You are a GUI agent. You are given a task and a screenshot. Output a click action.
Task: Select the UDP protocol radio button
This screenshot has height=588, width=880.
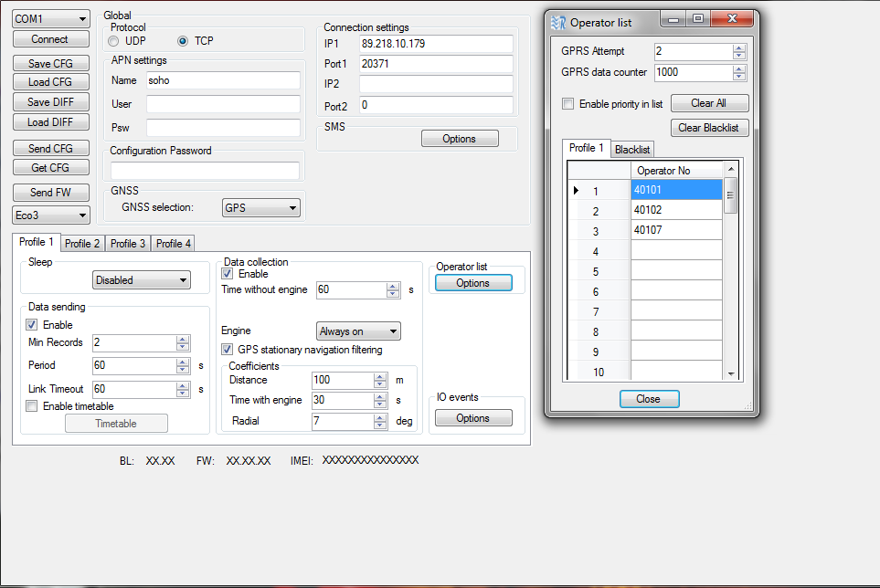[x=114, y=41]
